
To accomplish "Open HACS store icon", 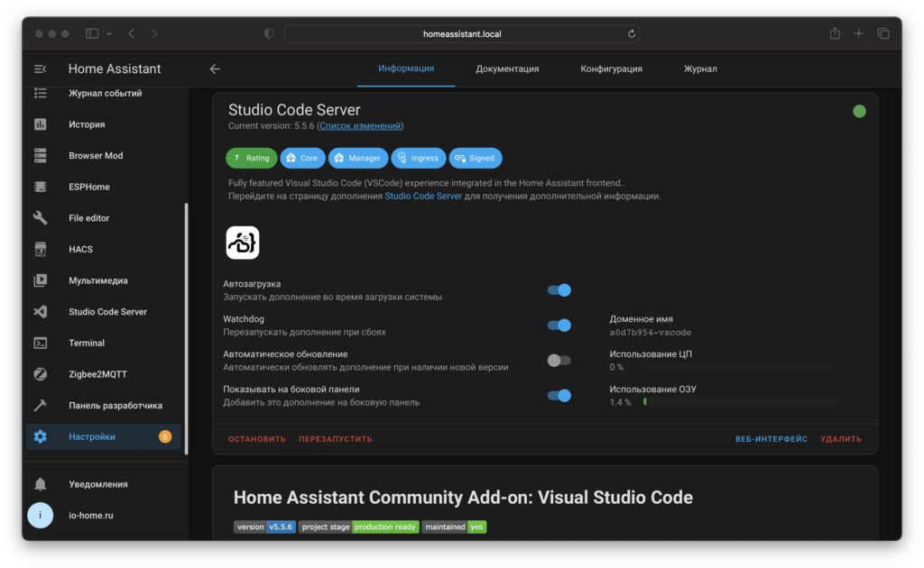I will pos(40,249).
